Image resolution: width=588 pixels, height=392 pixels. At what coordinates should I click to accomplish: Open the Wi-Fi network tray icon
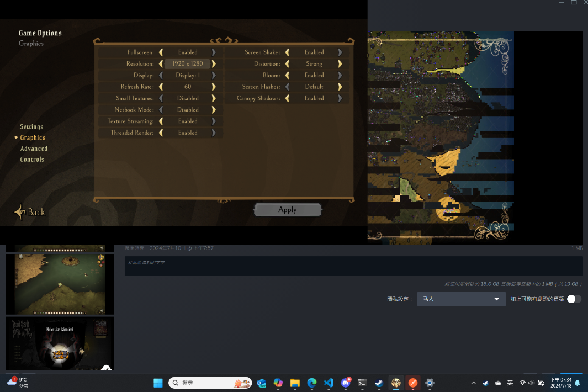point(522,383)
